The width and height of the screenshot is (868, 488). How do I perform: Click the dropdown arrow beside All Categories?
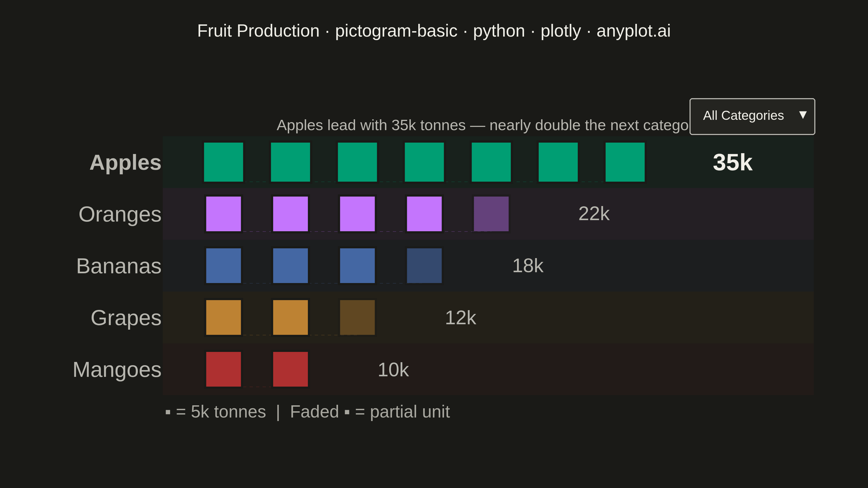coord(803,115)
